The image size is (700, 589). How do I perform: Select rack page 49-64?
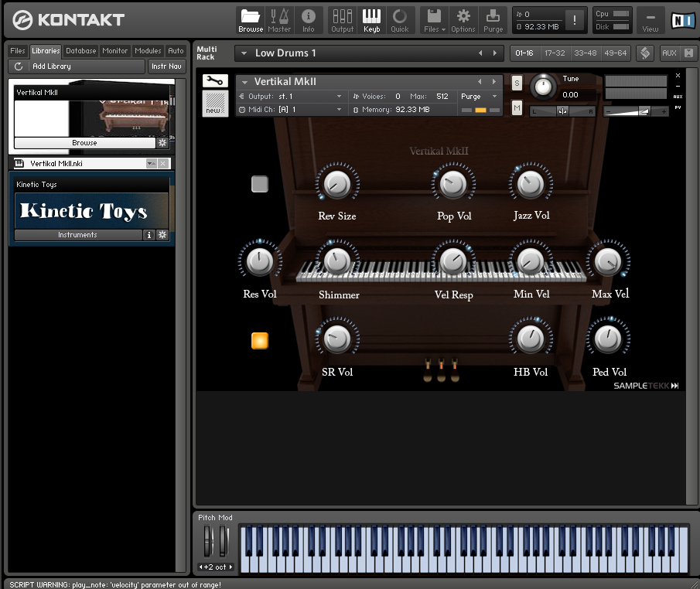[x=615, y=53]
